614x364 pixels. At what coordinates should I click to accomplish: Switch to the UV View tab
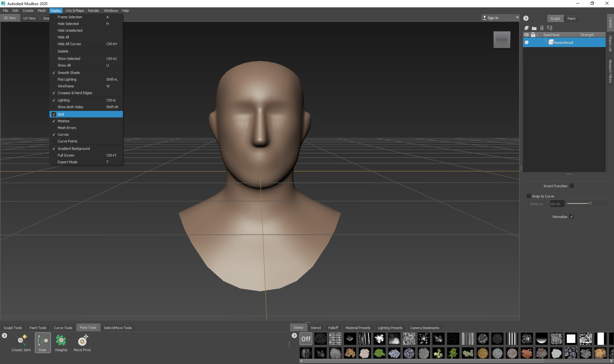point(29,18)
